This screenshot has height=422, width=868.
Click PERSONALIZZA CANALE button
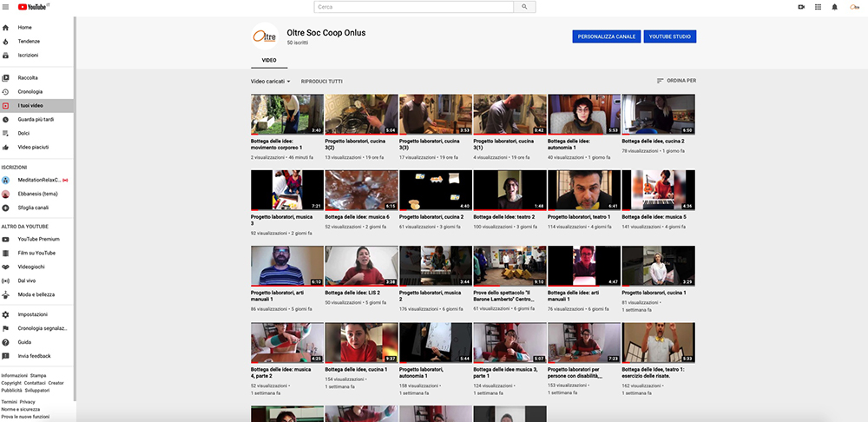pyautogui.click(x=607, y=36)
